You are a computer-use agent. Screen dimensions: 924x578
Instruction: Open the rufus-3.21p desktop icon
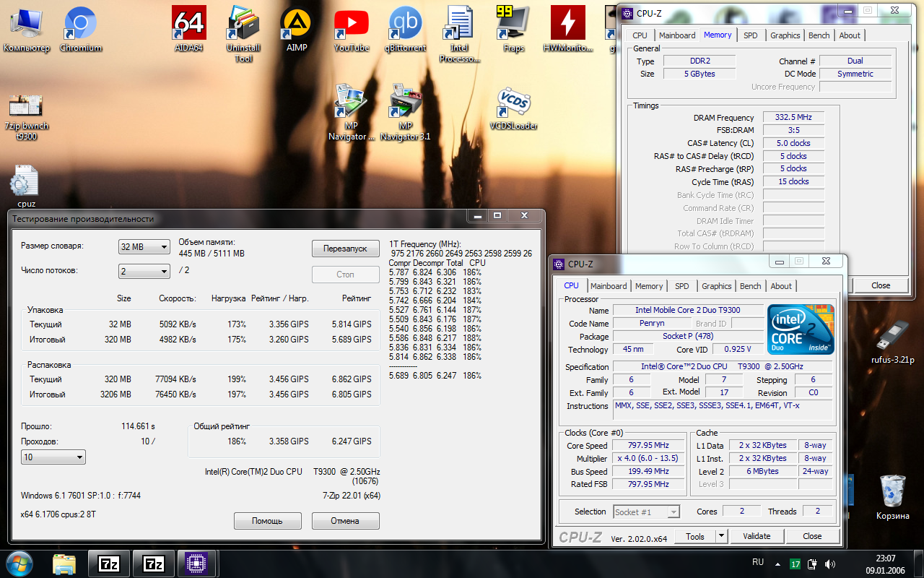click(x=893, y=342)
